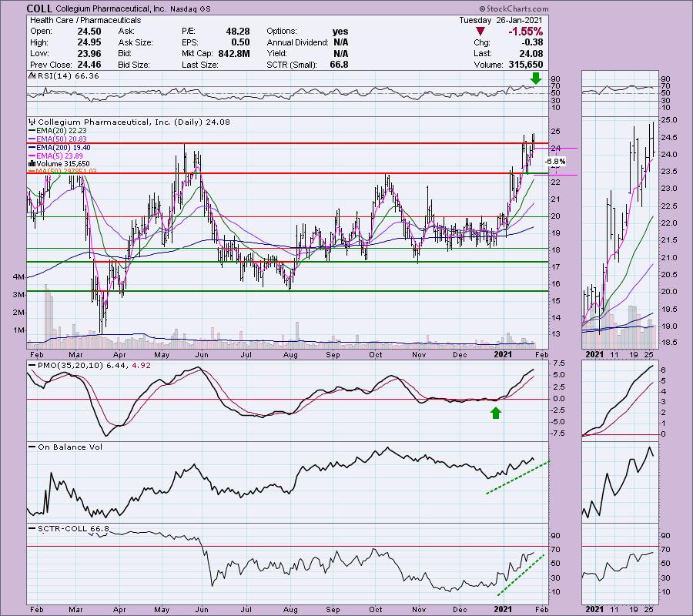Click the RSI(14) 66.36 label

coord(68,76)
